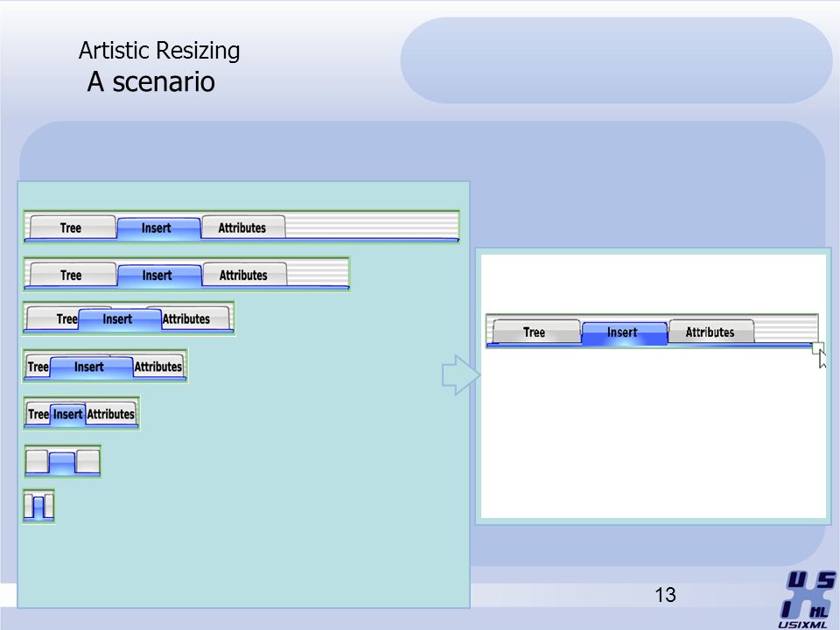Select Tree tab in the widest left-panel tab bar
Screen dimensions: 840x630
(73, 227)
